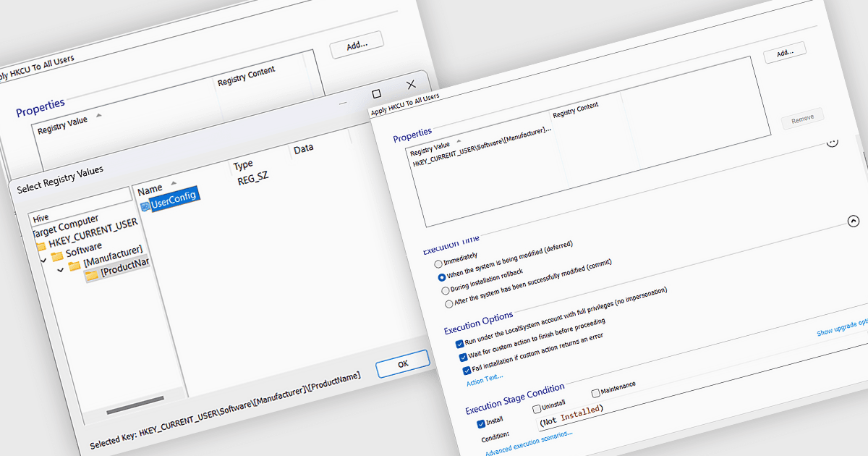Choose 'After the system has been successfully modified (commit)'
Screen dimensions: 868x456
point(449,304)
